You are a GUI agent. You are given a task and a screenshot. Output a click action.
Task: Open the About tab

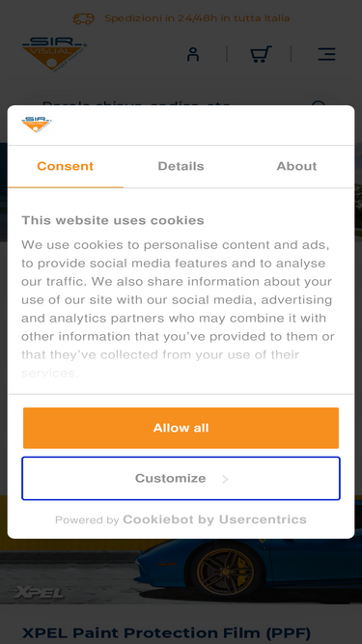pos(296,166)
